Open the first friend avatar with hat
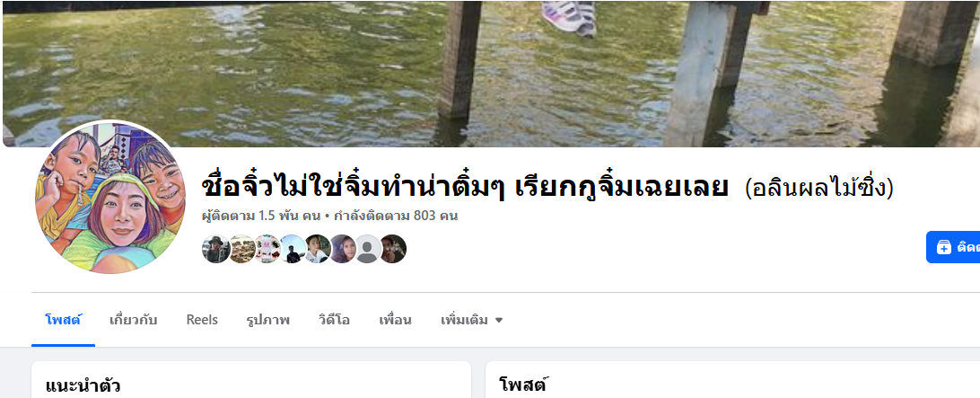This screenshot has width=980, height=398. pyautogui.click(x=216, y=249)
